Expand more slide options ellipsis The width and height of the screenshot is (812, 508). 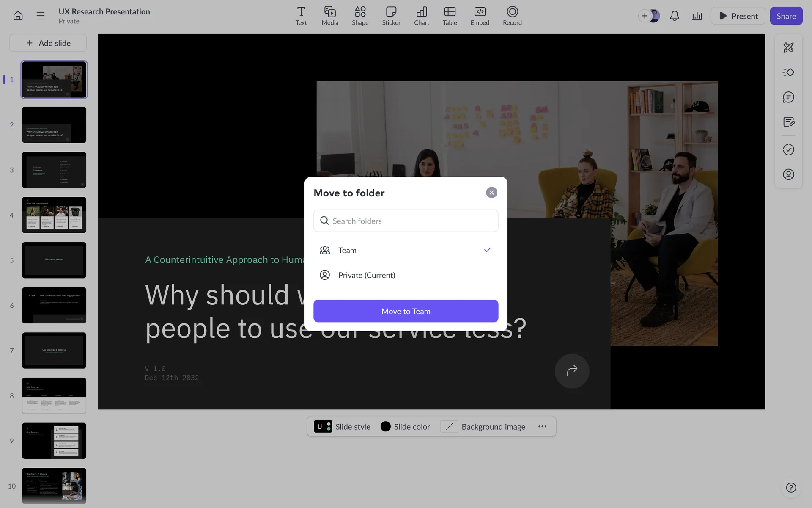click(542, 427)
